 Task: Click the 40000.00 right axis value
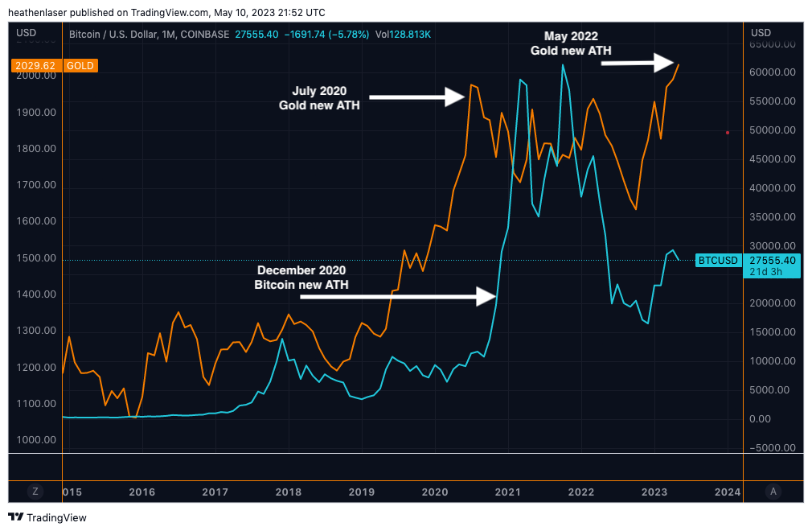(773, 188)
